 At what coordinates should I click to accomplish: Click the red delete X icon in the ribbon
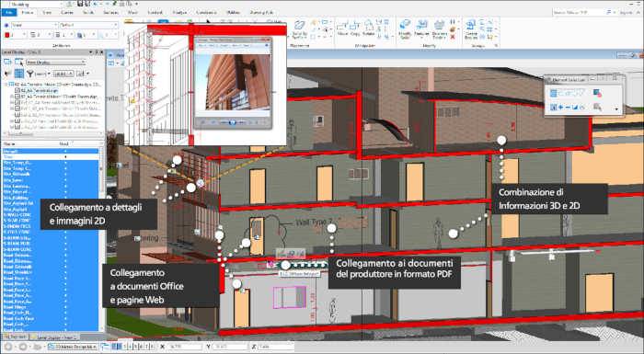point(453,37)
